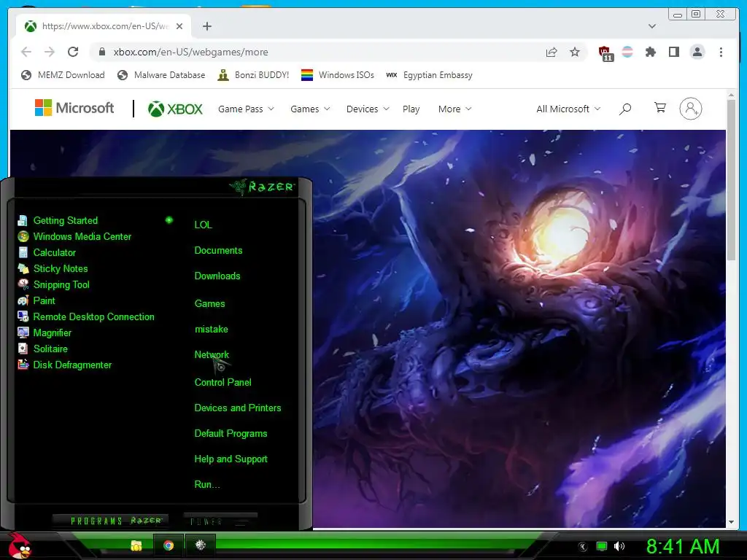
Task: Reload the Xbox page
Action: coord(73,52)
